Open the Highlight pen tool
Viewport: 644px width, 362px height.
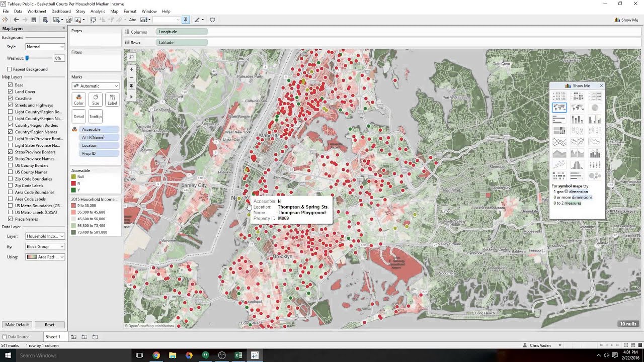(x=197, y=20)
